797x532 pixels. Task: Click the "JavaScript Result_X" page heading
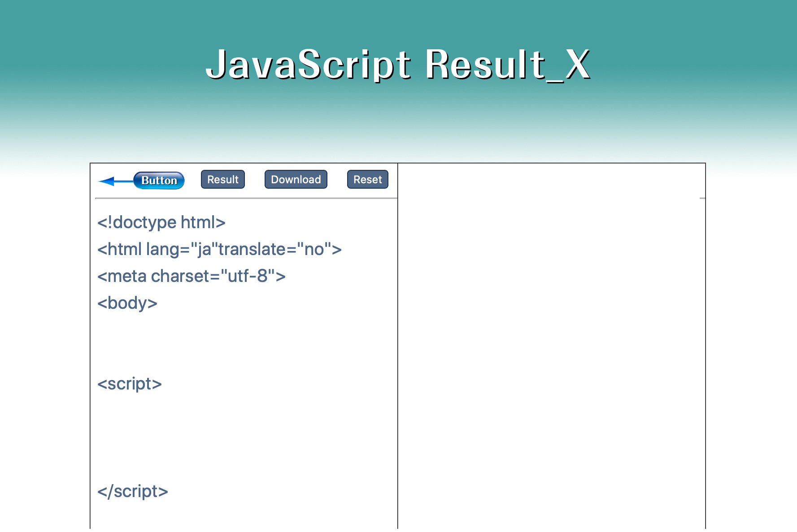tap(398, 65)
